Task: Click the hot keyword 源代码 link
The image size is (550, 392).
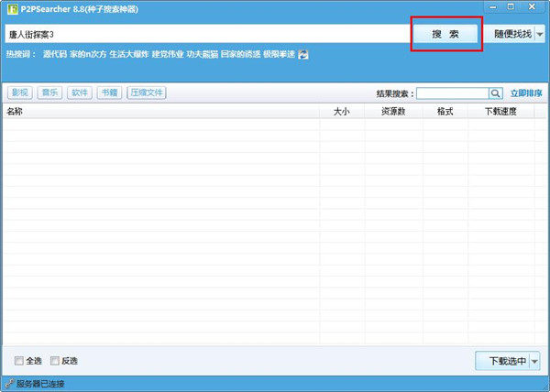Action: point(54,54)
